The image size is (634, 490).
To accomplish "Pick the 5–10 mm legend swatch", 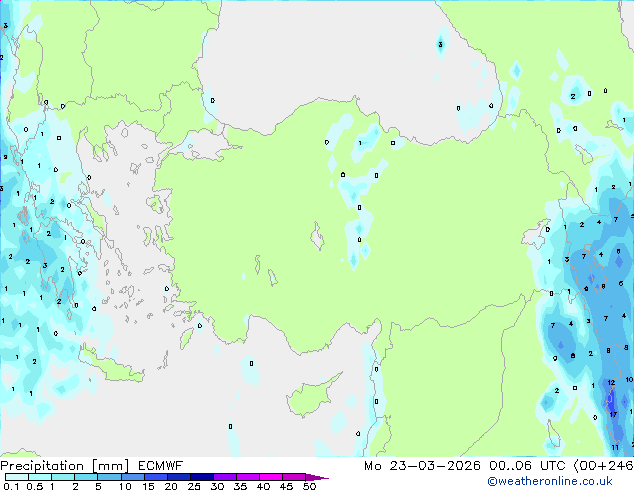I will tap(109, 477).
